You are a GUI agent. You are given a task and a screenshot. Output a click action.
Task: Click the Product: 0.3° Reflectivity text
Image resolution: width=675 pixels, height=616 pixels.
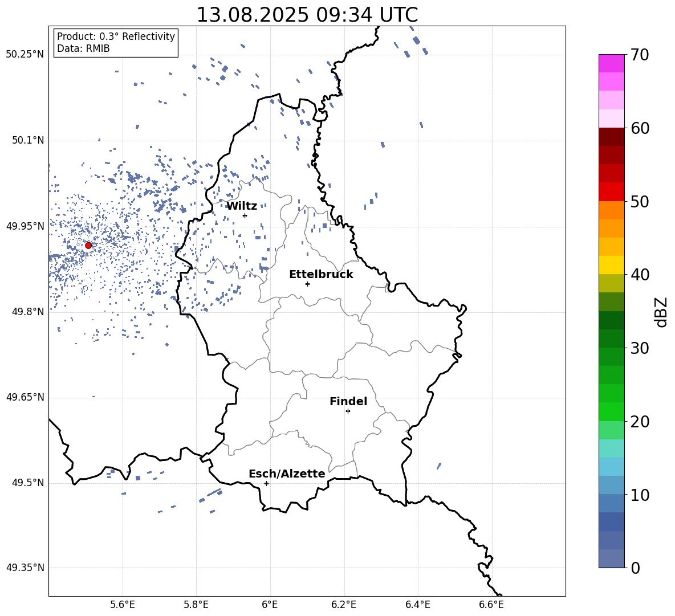click(116, 36)
